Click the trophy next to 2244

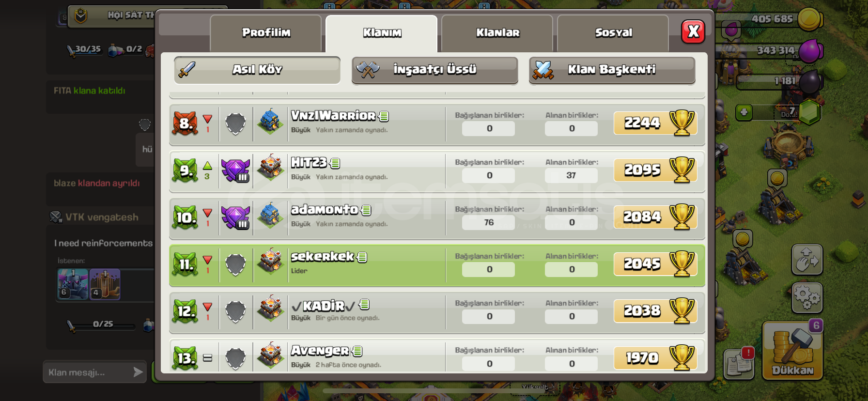(682, 123)
